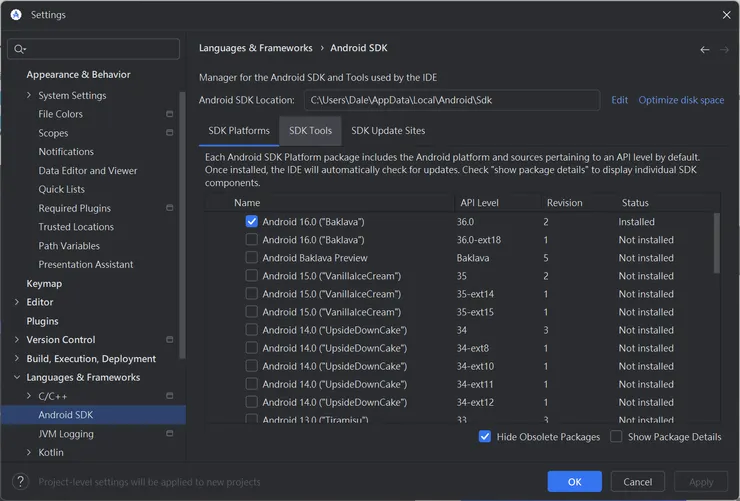Click project-level icon beside C/C++

pos(170,396)
